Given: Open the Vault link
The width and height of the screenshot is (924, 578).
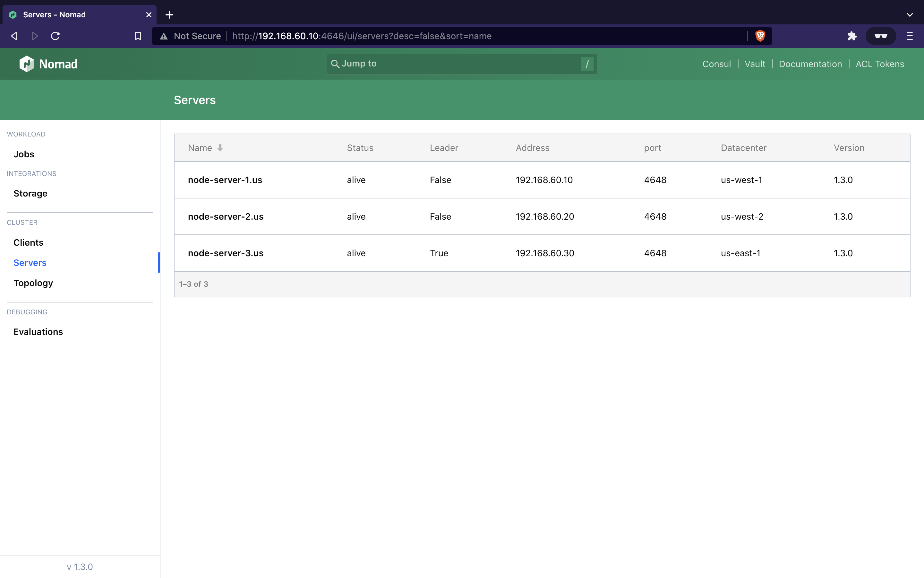Looking at the screenshot, I should (755, 64).
